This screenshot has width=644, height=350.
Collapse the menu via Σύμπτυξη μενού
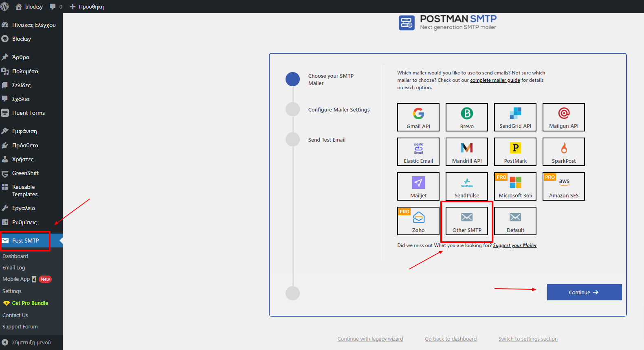tap(31, 342)
